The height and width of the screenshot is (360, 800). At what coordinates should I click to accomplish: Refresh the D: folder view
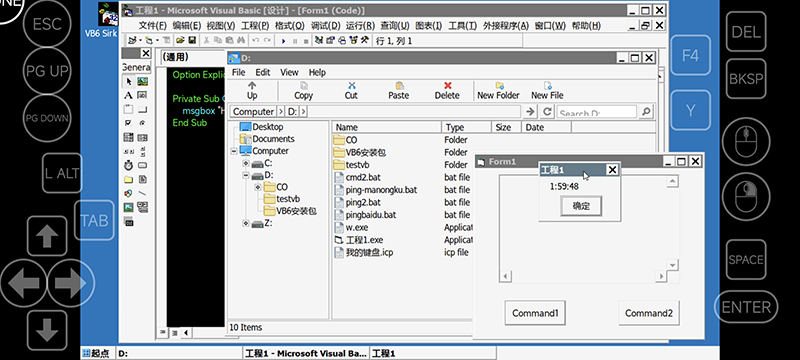pos(547,112)
